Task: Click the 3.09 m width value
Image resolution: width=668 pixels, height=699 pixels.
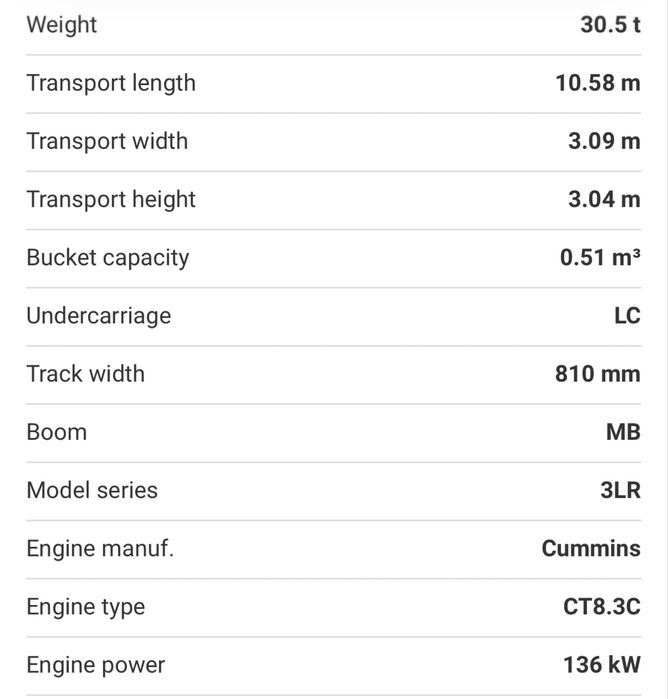Action: pos(604,141)
